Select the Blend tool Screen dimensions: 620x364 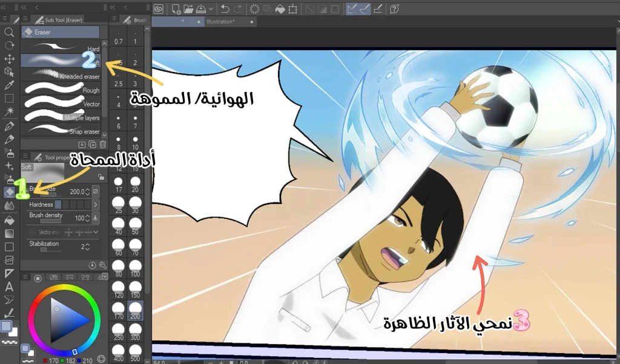click(x=9, y=206)
